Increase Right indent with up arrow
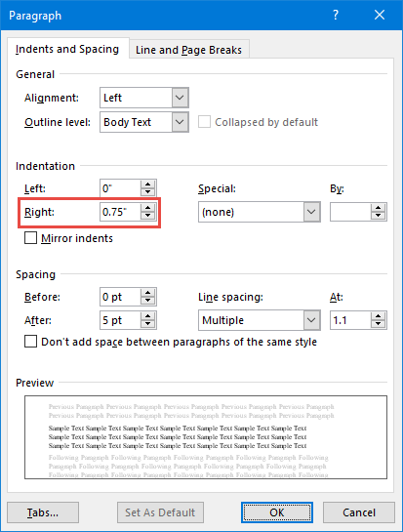 148,208
